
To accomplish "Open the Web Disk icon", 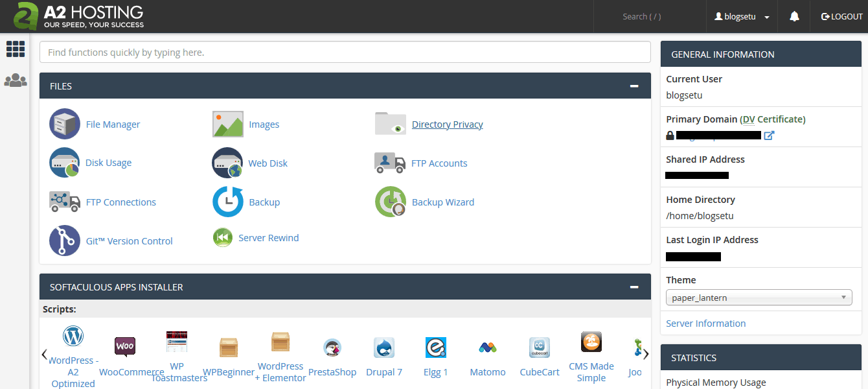I will pos(227,163).
